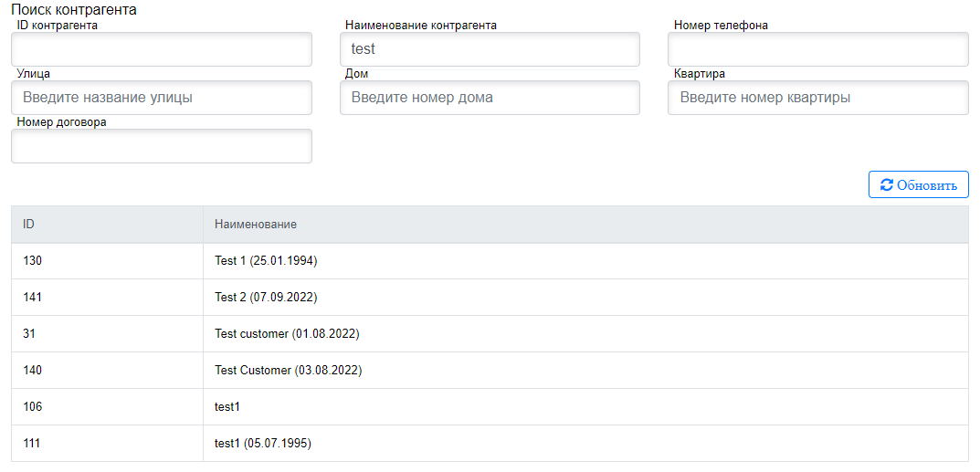The image size is (980, 472).
Task: Click the refresh icon in Обновить button
Action: pyautogui.click(x=886, y=185)
